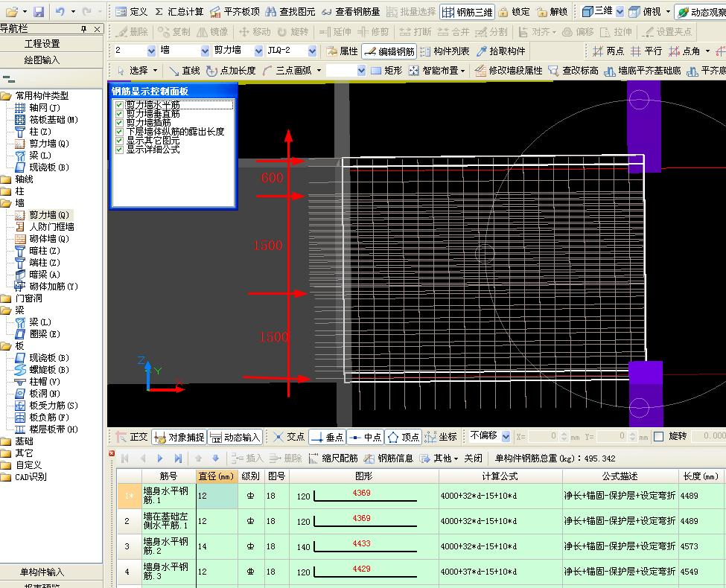Uncheck the 显示详细公式 checkbox

(118, 149)
